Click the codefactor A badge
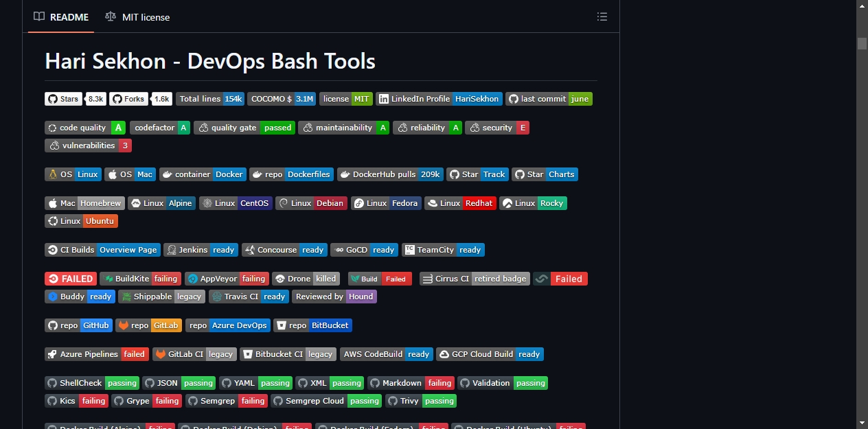 [159, 128]
